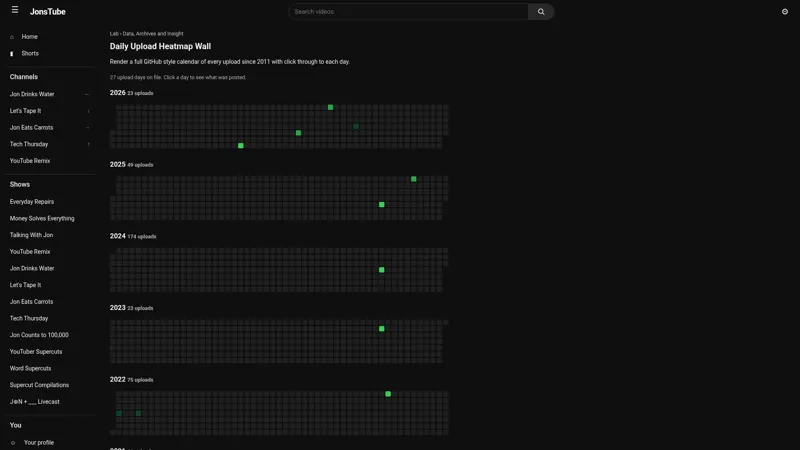Select the single green day in 2023
800x450 pixels.
pyautogui.click(x=382, y=329)
